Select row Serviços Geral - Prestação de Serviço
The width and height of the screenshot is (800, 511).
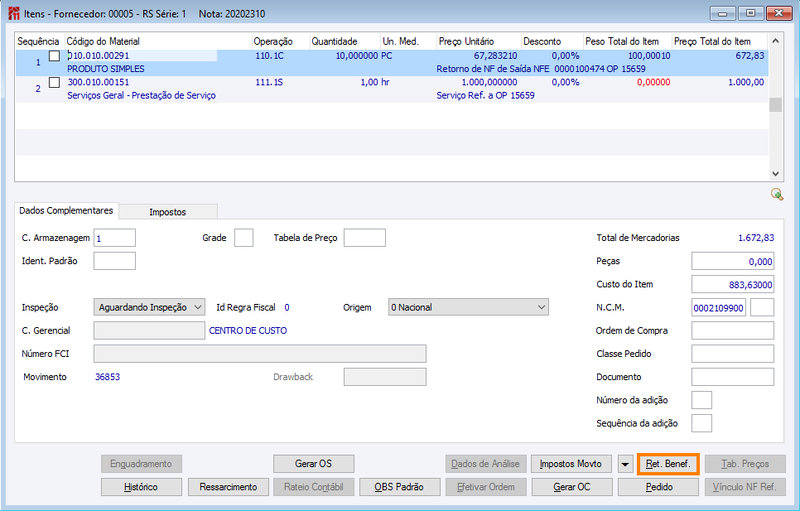(x=141, y=95)
